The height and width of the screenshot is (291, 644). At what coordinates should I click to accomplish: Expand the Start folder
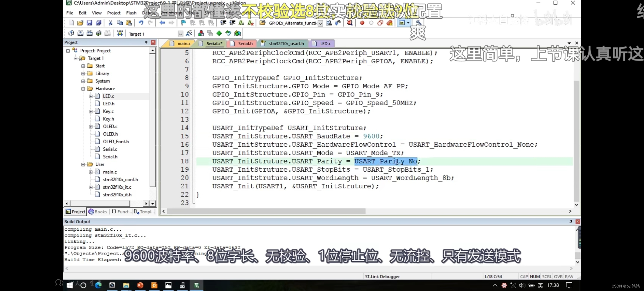point(83,66)
